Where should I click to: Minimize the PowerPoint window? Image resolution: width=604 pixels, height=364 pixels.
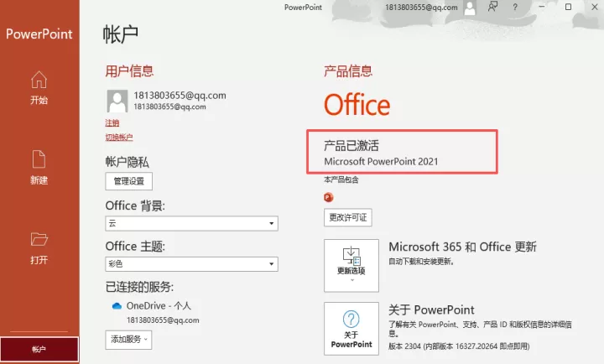coord(542,7)
